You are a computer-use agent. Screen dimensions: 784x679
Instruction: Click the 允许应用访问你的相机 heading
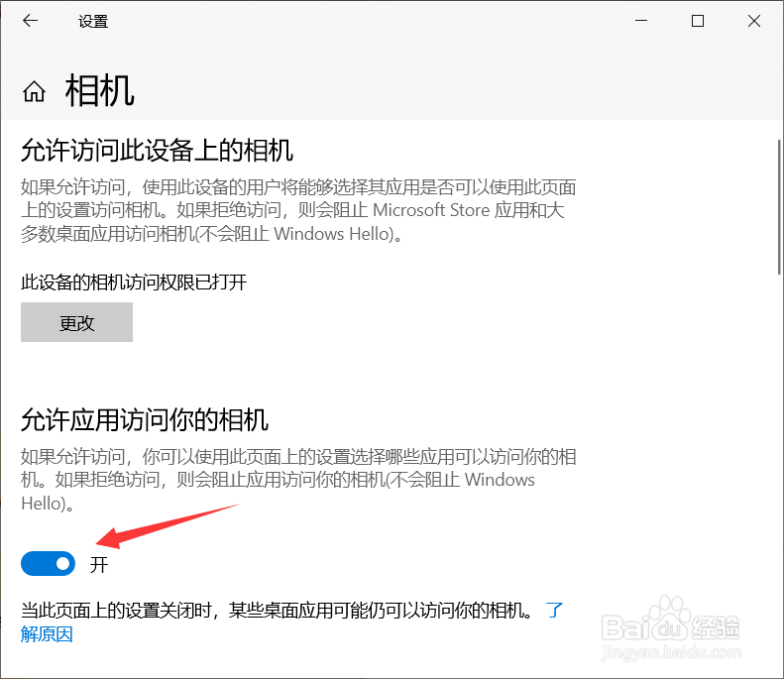click(x=145, y=419)
